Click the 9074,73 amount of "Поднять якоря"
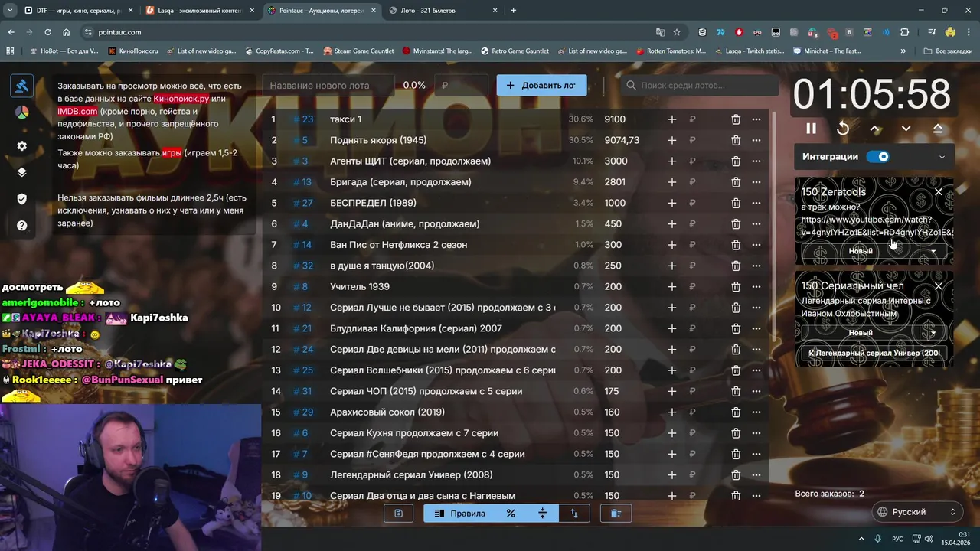Image resolution: width=980 pixels, height=551 pixels. pyautogui.click(x=622, y=140)
